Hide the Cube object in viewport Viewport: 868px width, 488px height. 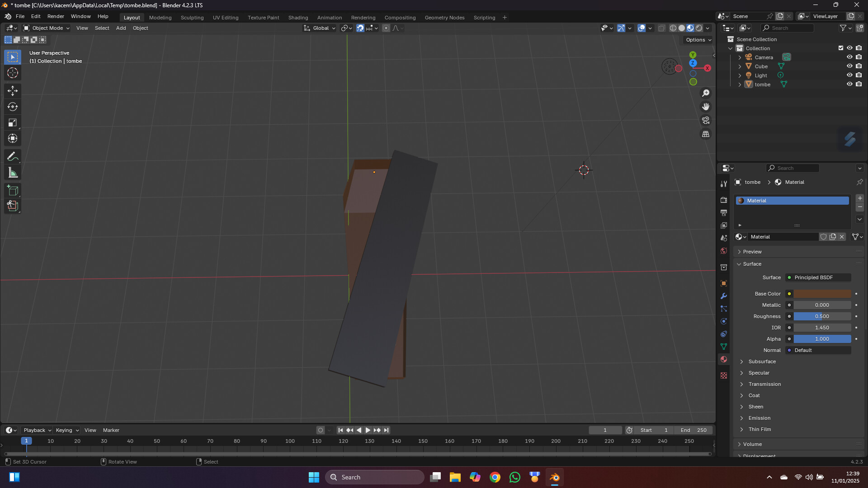point(849,66)
